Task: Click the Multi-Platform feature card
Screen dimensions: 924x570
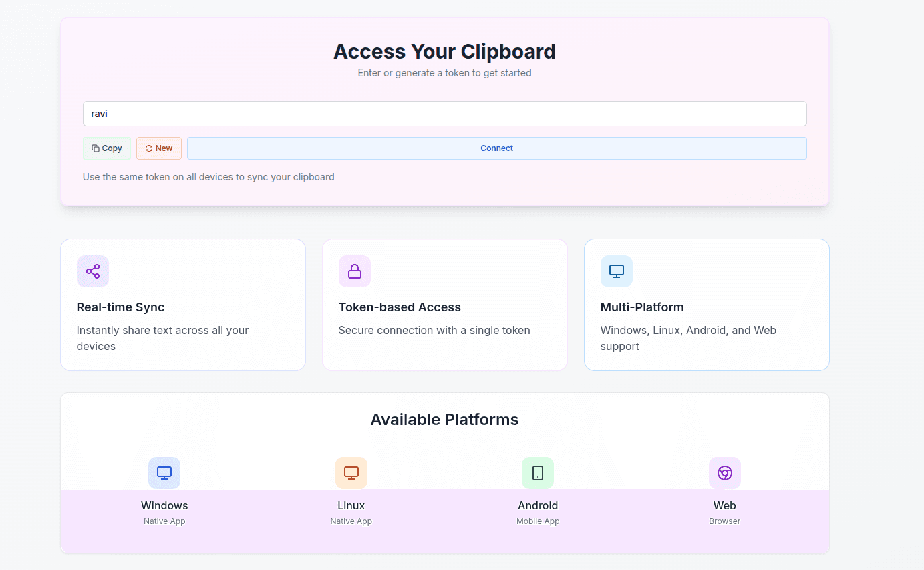Action: 706,305
